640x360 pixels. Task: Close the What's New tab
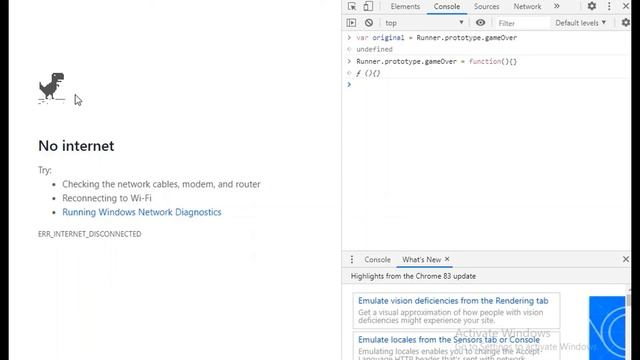click(x=447, y=259)
